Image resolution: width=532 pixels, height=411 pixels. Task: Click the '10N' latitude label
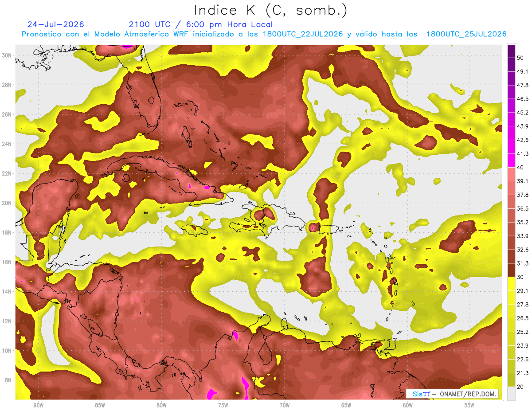point(8,351)
